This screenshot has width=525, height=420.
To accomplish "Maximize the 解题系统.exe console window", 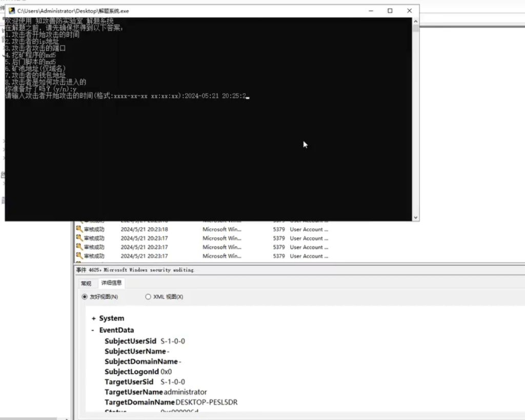I will click(390, 11).
